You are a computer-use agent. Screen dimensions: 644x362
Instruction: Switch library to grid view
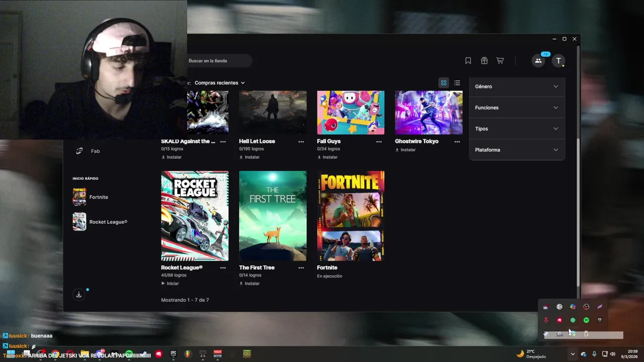click(444, 83)
